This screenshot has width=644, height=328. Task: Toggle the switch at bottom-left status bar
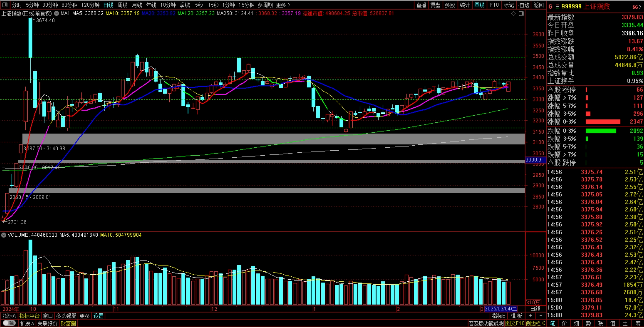point(9,323)
